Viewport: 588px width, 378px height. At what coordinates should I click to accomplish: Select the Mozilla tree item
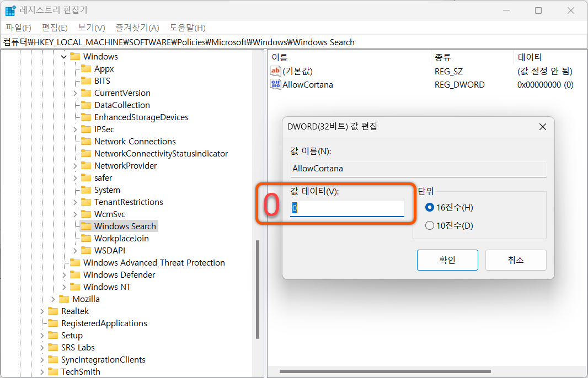(86, 299)
